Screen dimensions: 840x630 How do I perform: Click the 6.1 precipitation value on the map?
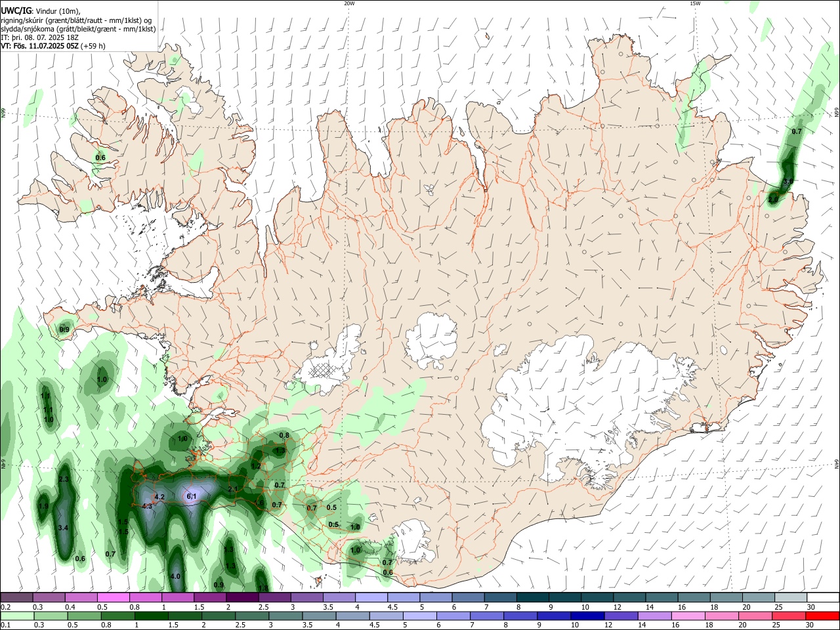192,497
